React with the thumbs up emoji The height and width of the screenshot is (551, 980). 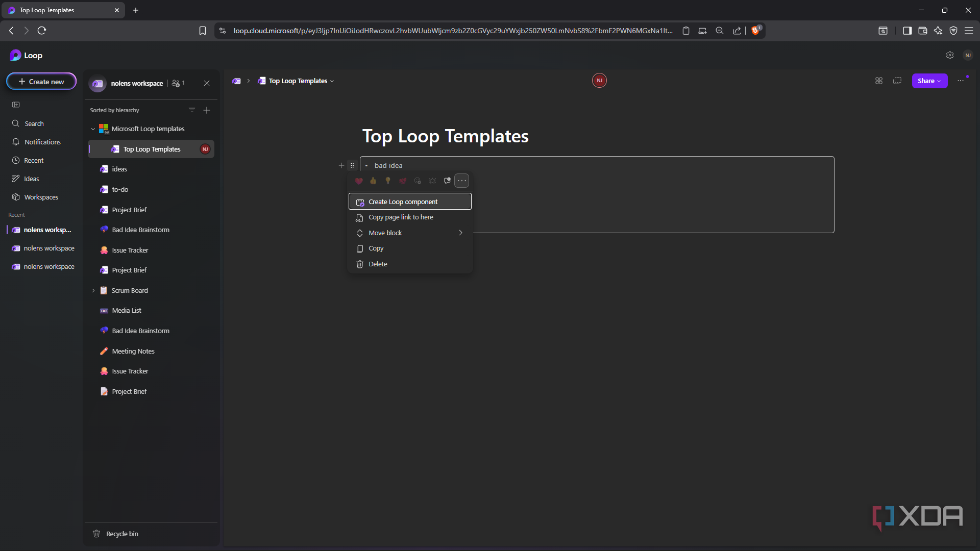[x=373, y=181]
